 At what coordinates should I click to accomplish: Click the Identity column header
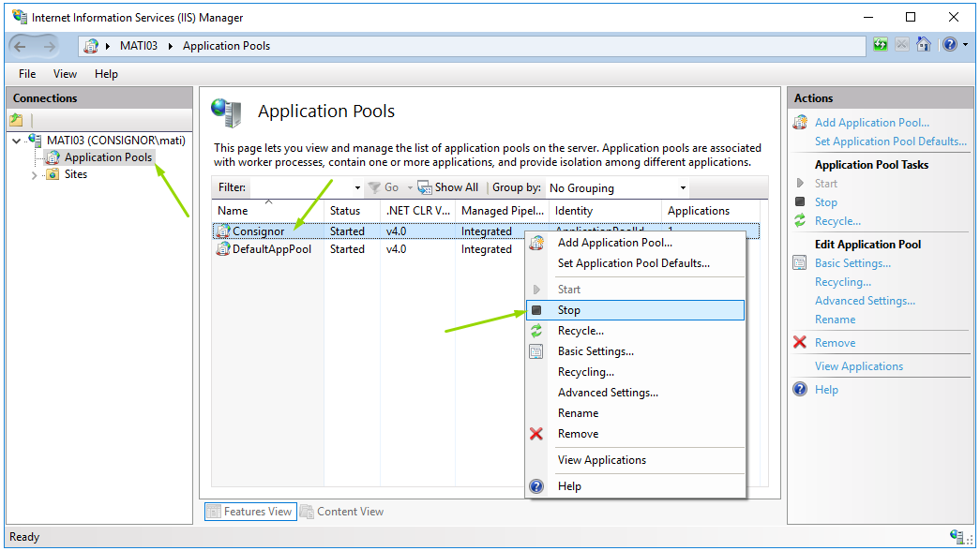[x=605, y=211]
